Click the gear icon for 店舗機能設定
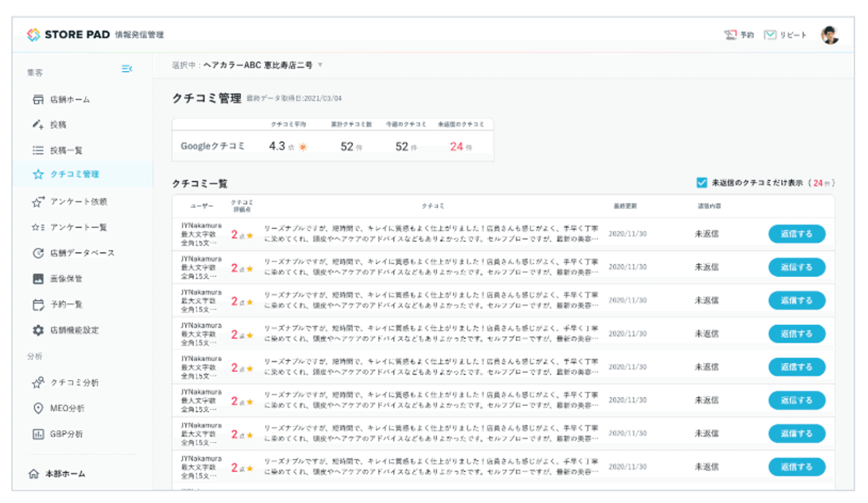The image size is (868, 503). (39, 330)
